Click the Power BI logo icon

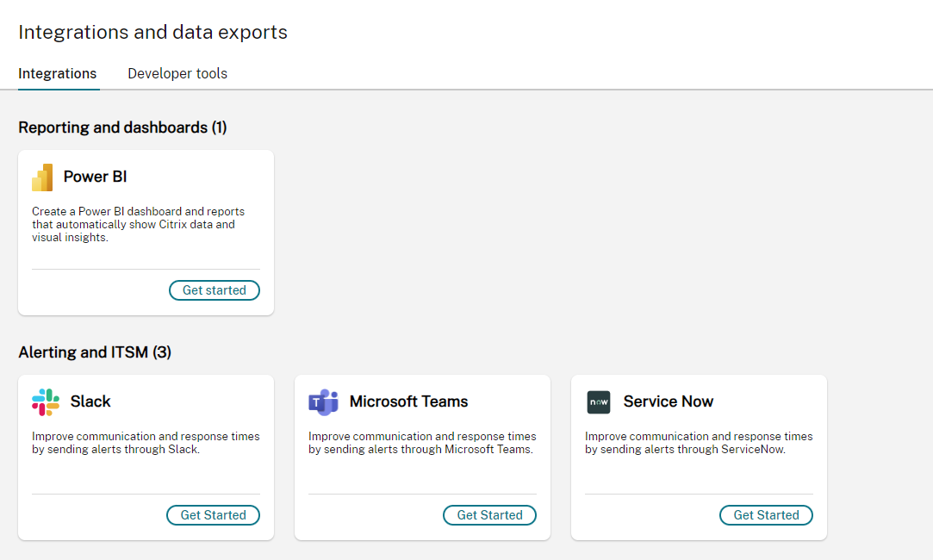42,177
